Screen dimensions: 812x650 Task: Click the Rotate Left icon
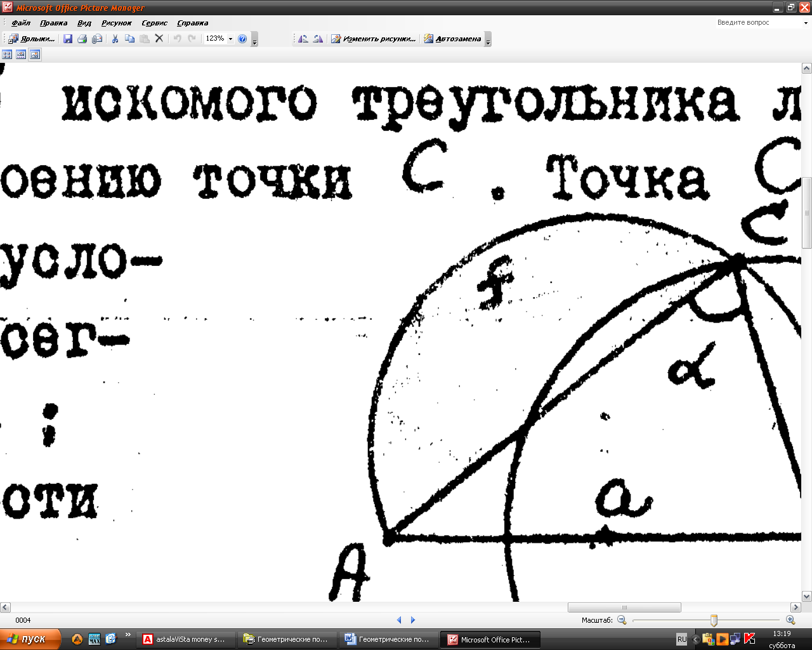point(303,39)
